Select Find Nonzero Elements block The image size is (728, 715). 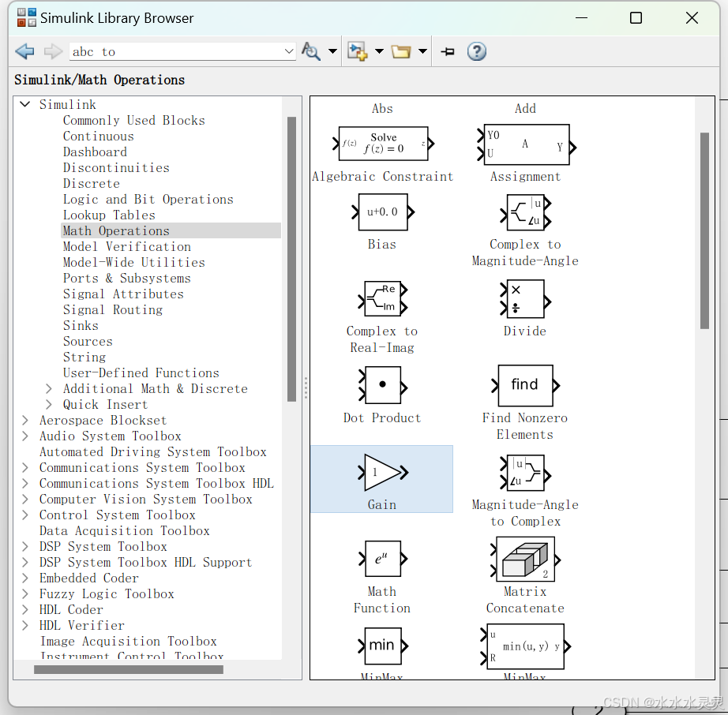526,385
